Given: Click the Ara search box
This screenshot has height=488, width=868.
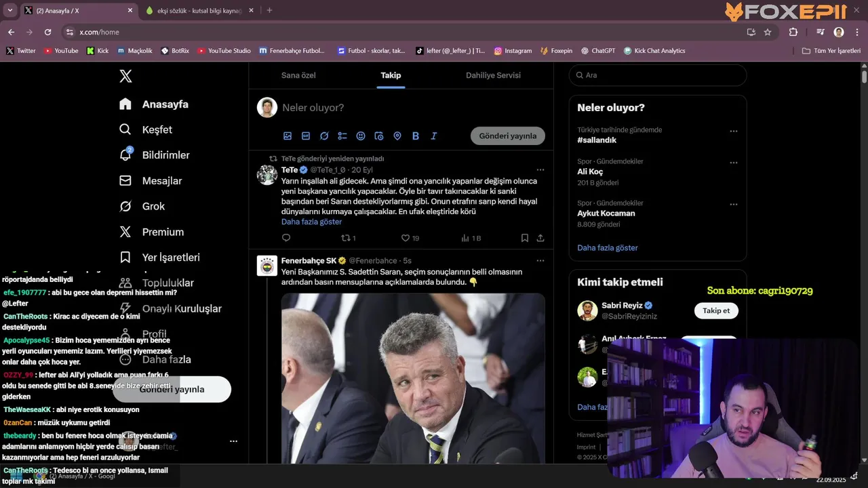Looking at the screenshot, I should coord(658,75).
